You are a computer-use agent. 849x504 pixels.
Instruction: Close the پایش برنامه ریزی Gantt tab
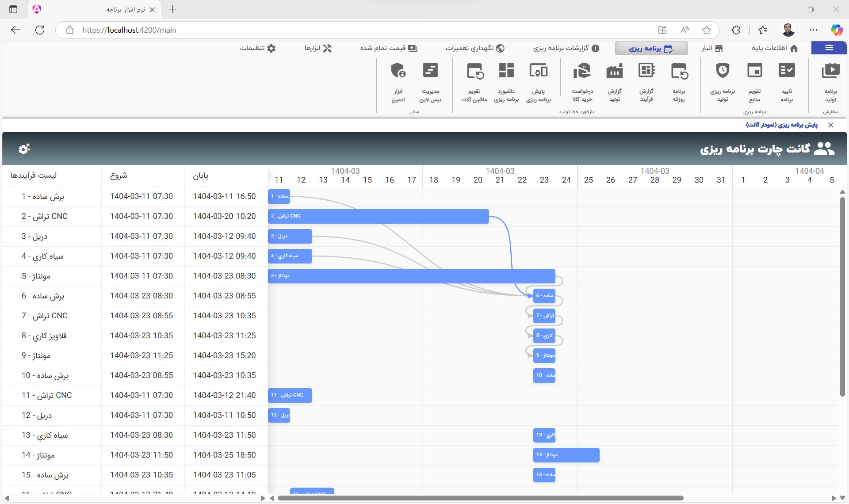click(831, 125)
